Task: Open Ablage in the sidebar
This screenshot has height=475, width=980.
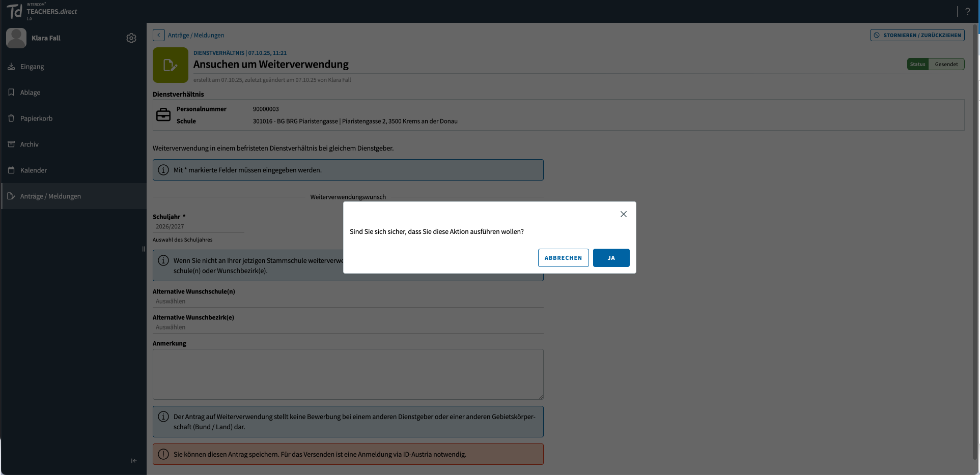Action: [30, 93]
